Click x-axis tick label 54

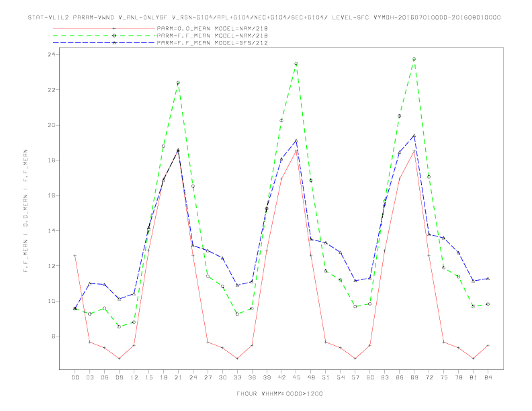341,377
